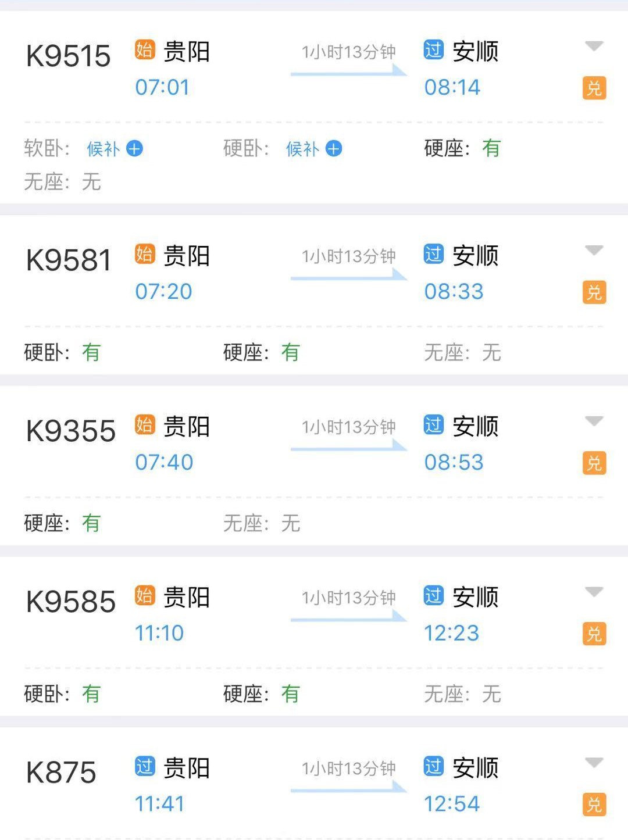Tap the orange 始 icon for K9581
628x840 pixels.
point(145,254)
